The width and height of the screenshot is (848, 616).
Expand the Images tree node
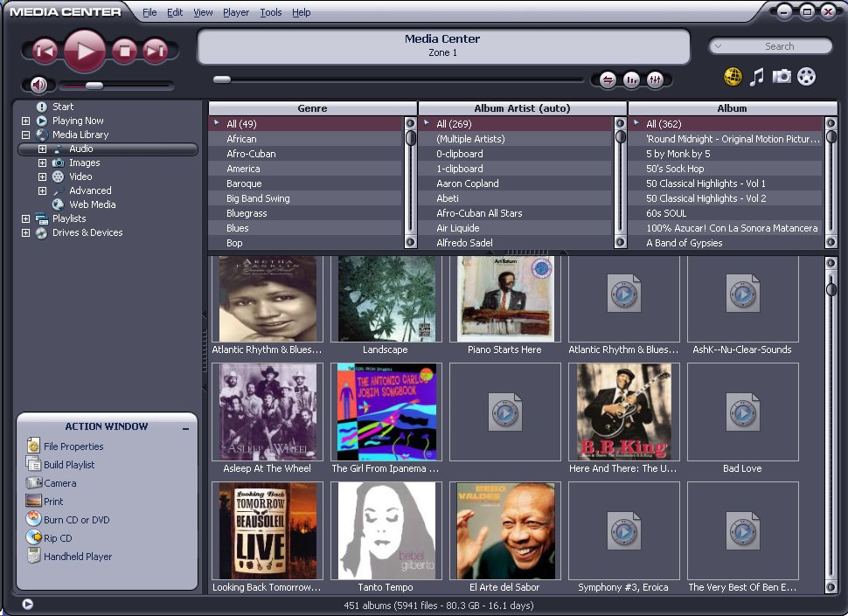(42, 163)
